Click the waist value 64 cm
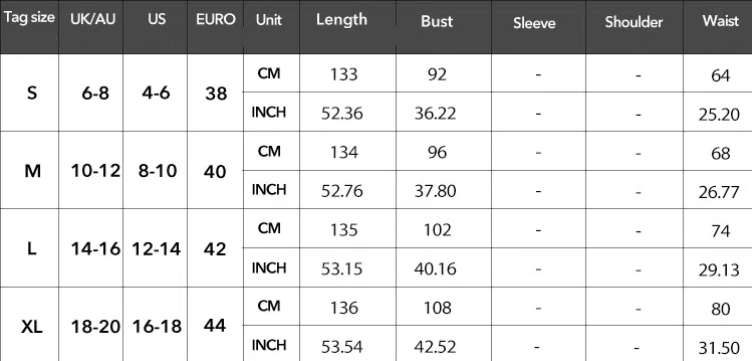The image size is (752, 361). click(x=721, y=76)
